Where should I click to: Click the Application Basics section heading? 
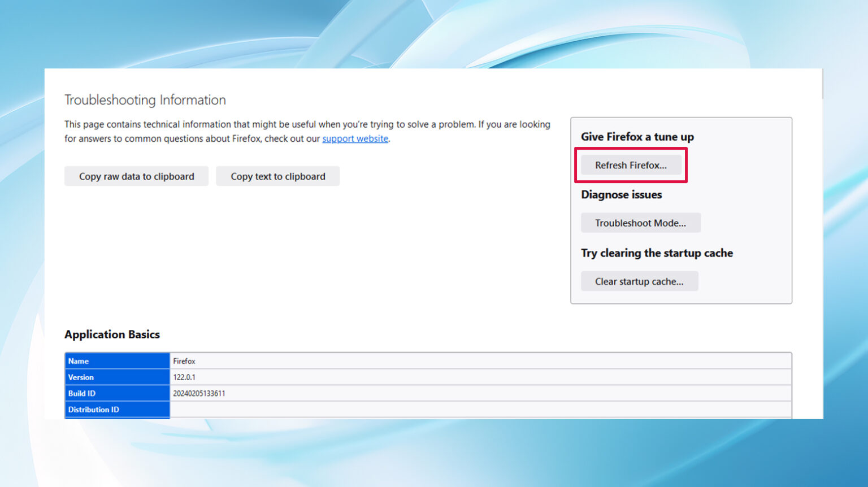pyautogui.click(x=112, y=334)
